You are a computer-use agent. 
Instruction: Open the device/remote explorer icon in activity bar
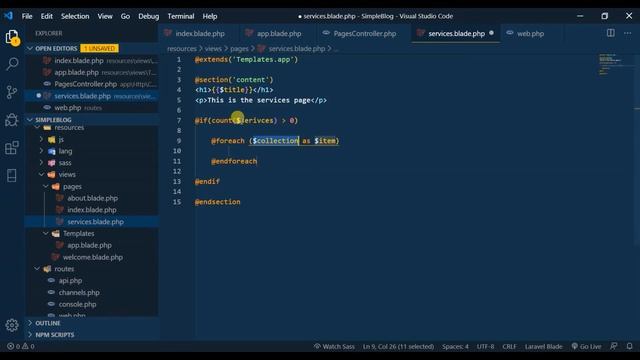(x=12, y=176)
